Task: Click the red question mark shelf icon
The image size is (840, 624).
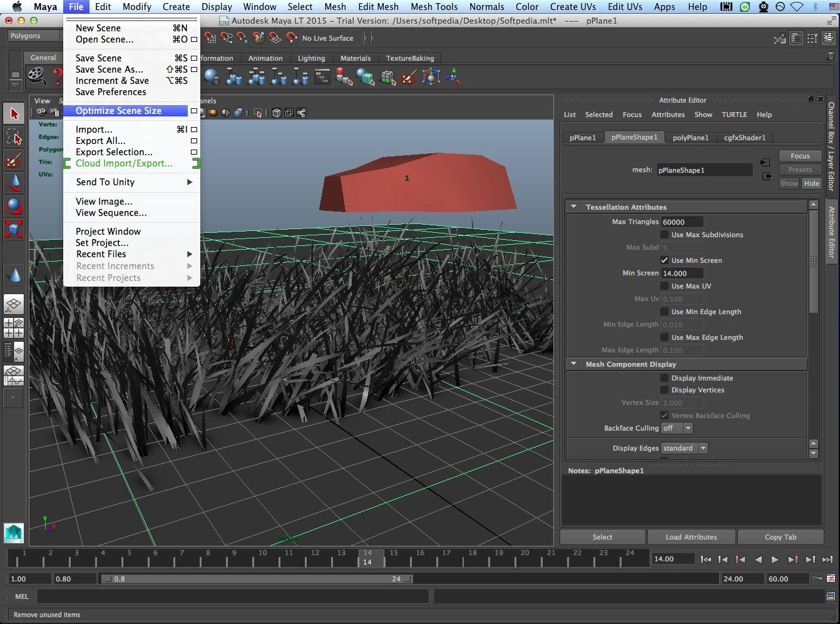Action: pyautogui.click(x=58, y=76)
